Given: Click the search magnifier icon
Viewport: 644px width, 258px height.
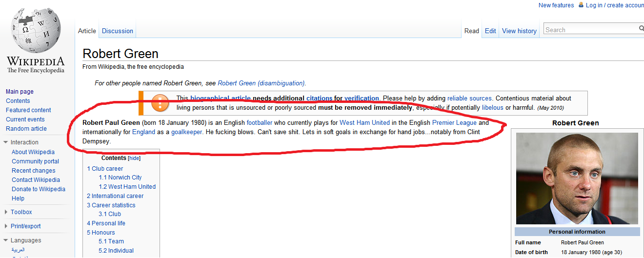Looking at the screenshot, I should coord(641,29).
